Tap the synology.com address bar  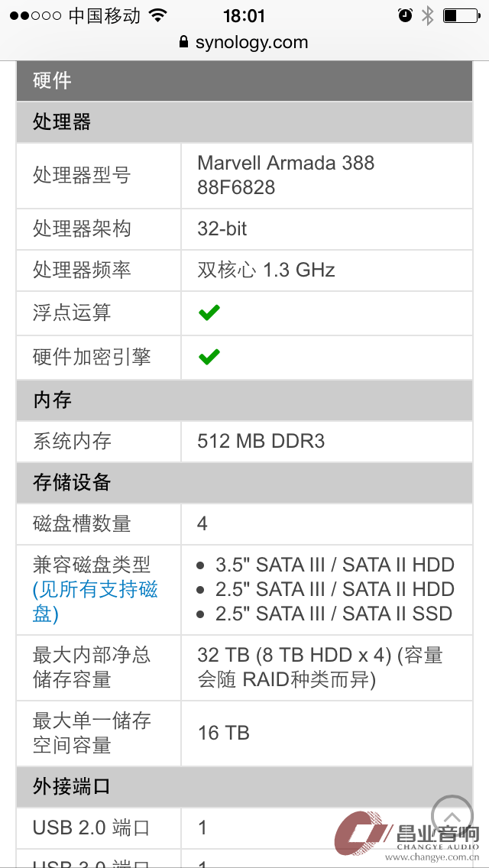pos(244,42)
